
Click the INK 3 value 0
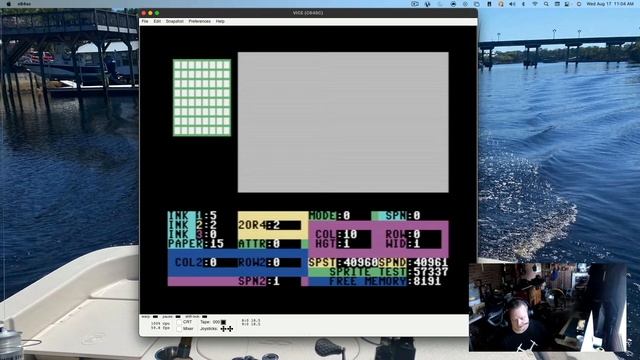tap(213, 234)
